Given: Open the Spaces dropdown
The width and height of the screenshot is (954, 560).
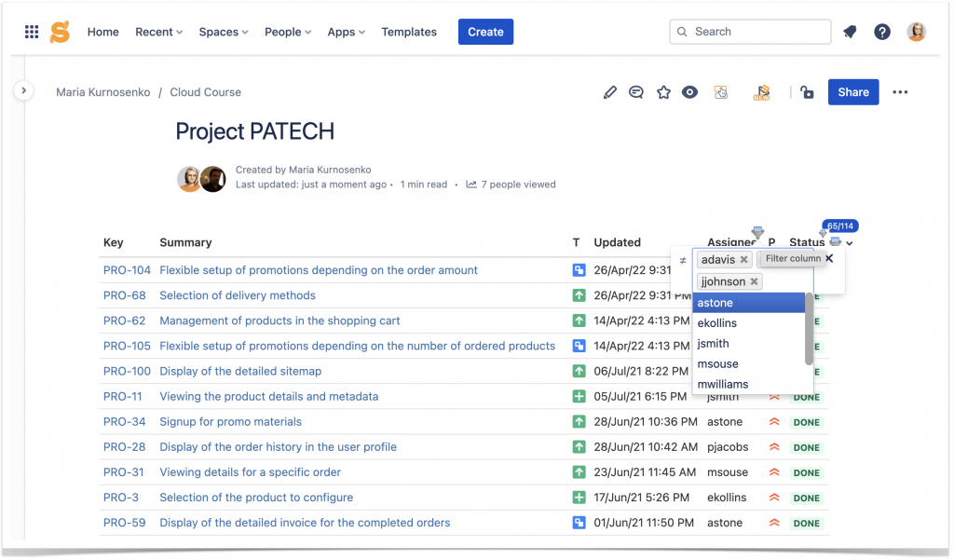Looking at the screenshot, I should [223, 31].
